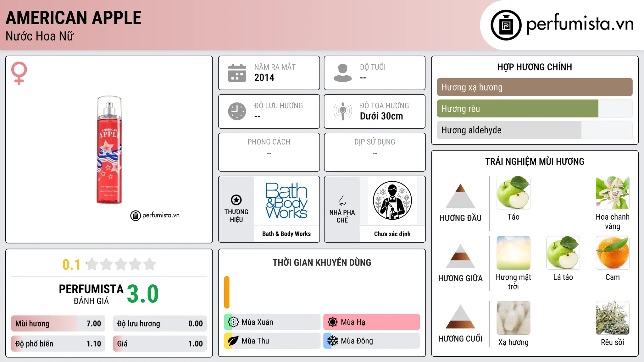
Task: Click the person icon beside ĐỘ TUỔI
Action: (x=342, y=73)
